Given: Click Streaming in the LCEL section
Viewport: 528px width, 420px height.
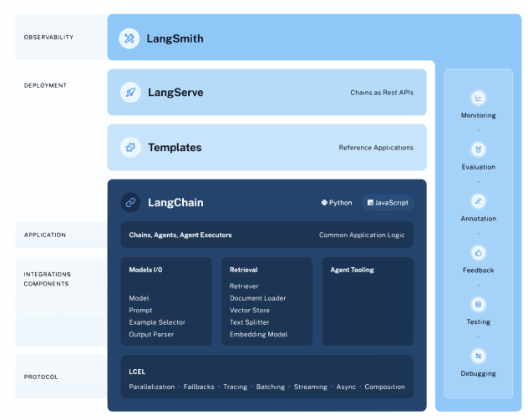Looking at the screenshot, I should coord(310,387).
